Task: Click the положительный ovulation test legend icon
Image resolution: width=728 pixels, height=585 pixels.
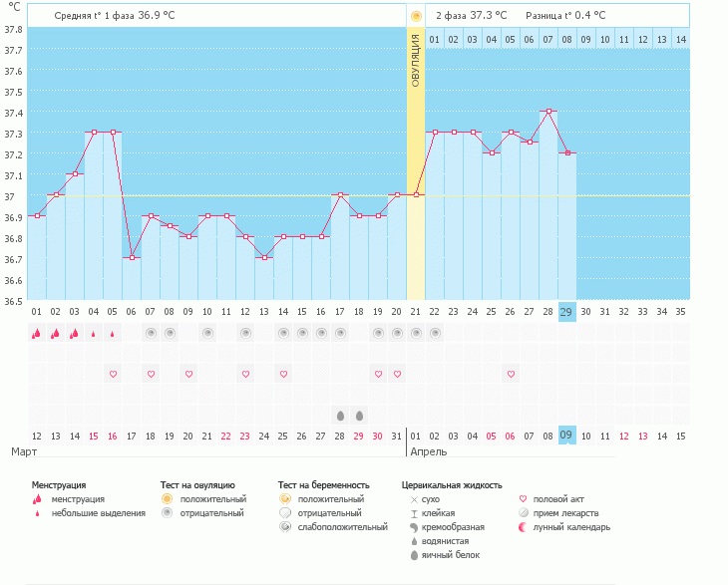Action: [168, 498]
